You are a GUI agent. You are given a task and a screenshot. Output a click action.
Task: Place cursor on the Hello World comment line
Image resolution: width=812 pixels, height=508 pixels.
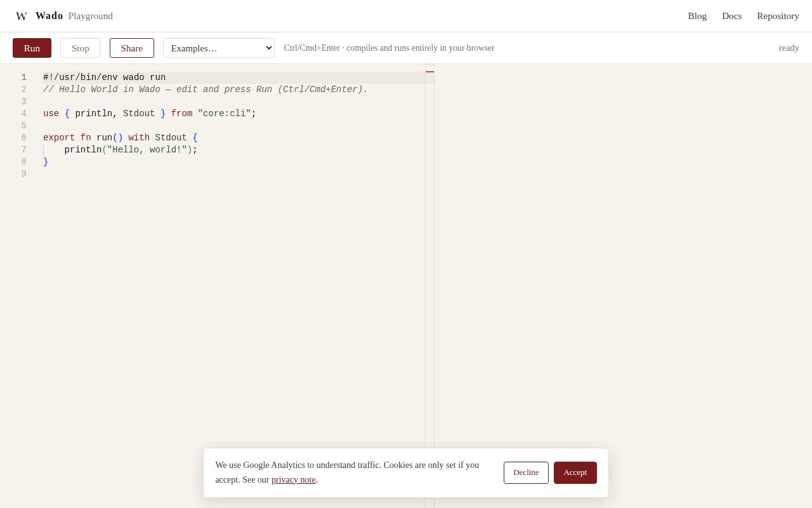[206, 90]
